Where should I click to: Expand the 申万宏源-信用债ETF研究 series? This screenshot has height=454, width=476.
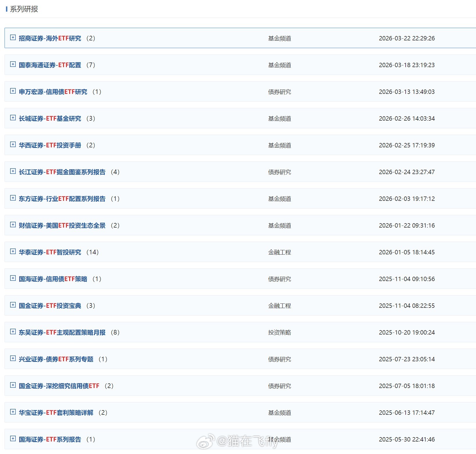(x=13, y=91)
